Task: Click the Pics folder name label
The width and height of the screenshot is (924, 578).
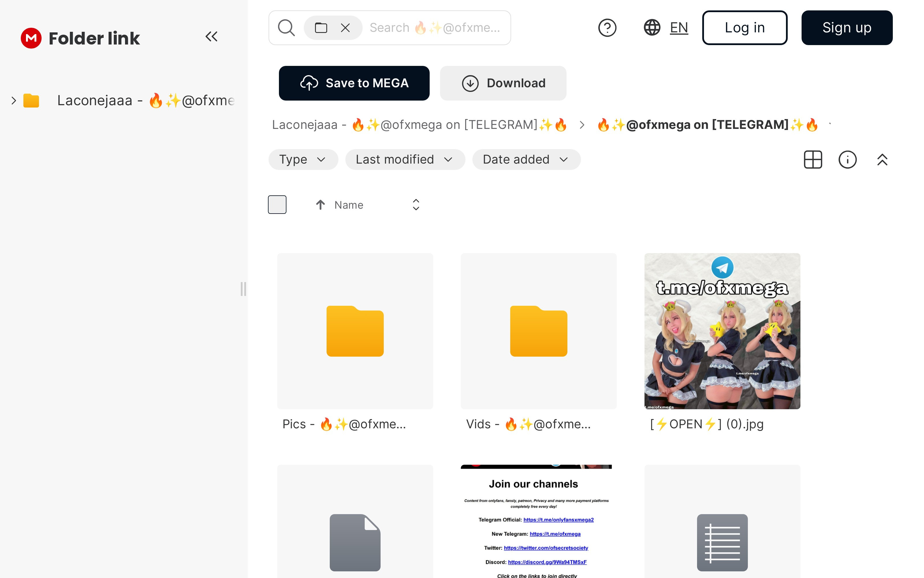Action: (344, 424)
